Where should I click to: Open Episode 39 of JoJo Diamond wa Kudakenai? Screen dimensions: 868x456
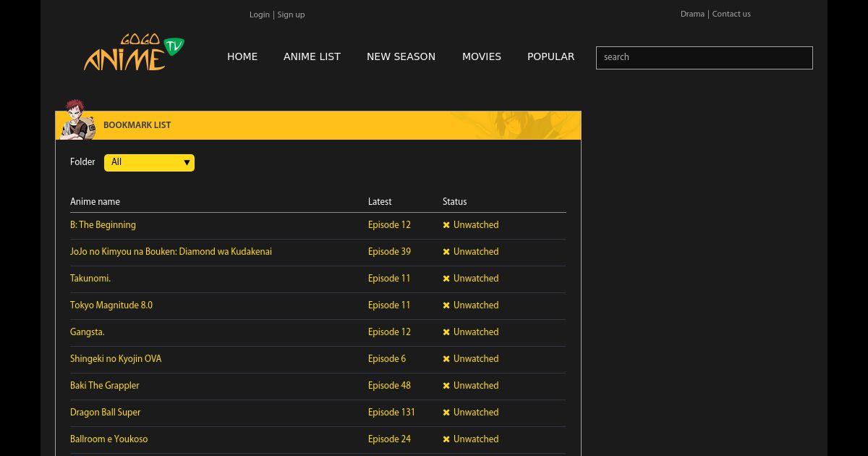click(x=389, y=252)
